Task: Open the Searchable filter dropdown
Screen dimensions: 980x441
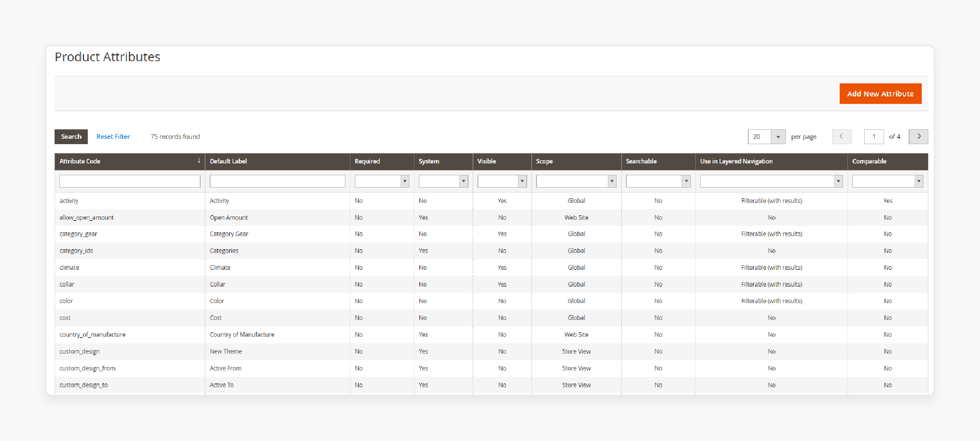Action: coord(658,181)
